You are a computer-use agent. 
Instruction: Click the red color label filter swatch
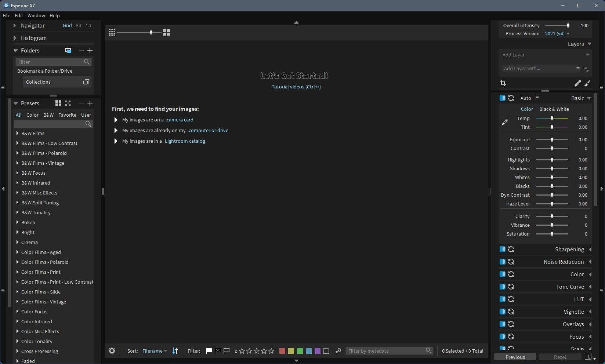(282, 351)
